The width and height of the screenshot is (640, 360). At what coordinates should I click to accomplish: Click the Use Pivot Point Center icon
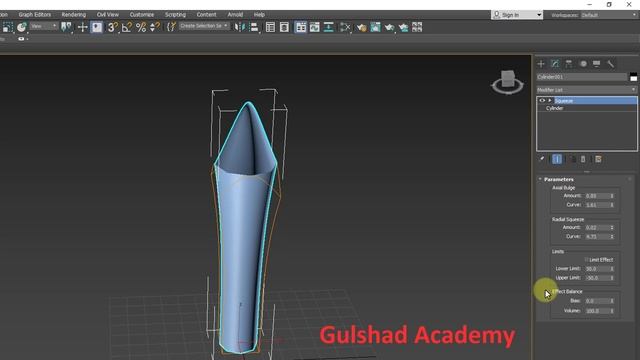[66, 27]
